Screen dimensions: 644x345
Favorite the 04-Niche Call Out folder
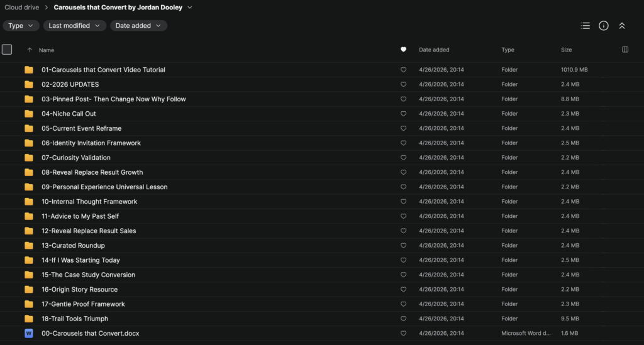coord(403,114)
